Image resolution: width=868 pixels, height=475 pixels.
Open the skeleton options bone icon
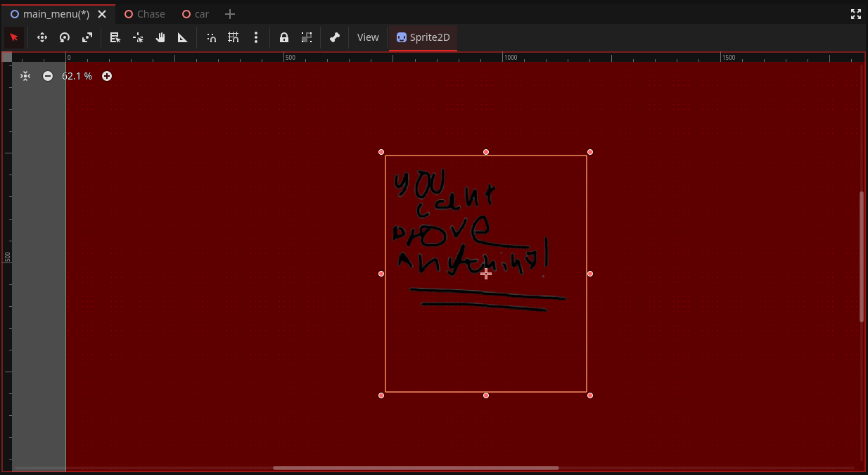pos(335,37)
